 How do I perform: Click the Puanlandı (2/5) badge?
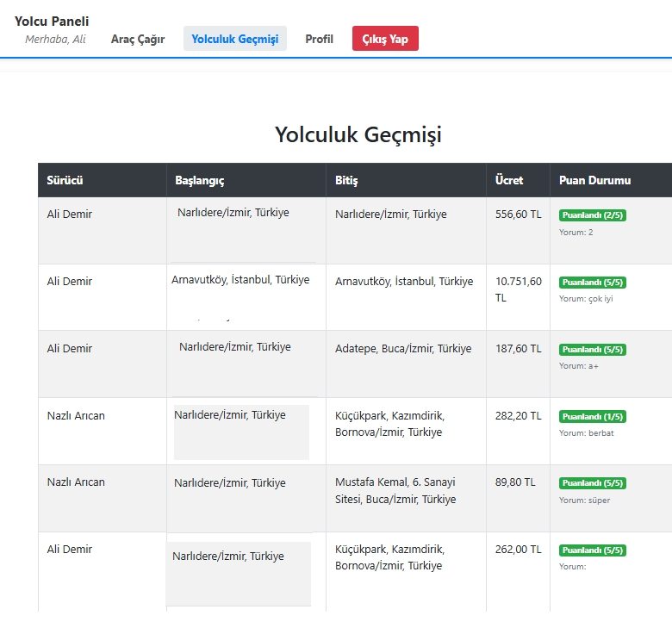[x=592, y=215]
